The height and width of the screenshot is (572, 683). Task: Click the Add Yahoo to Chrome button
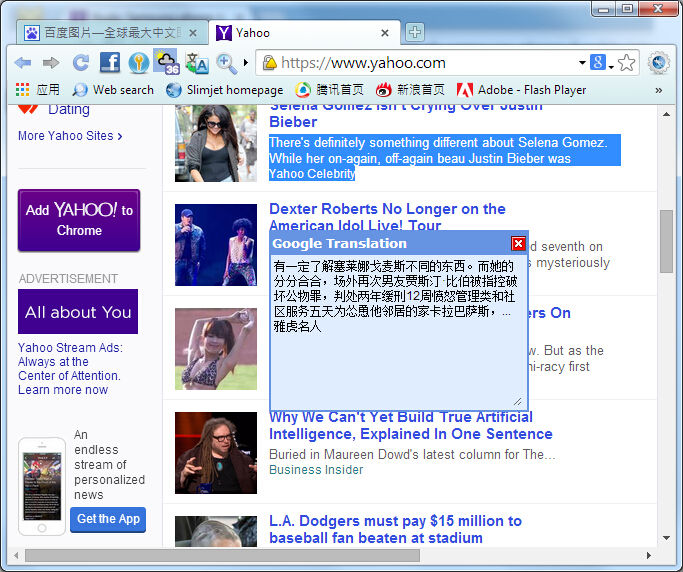(x=79, y=220)
